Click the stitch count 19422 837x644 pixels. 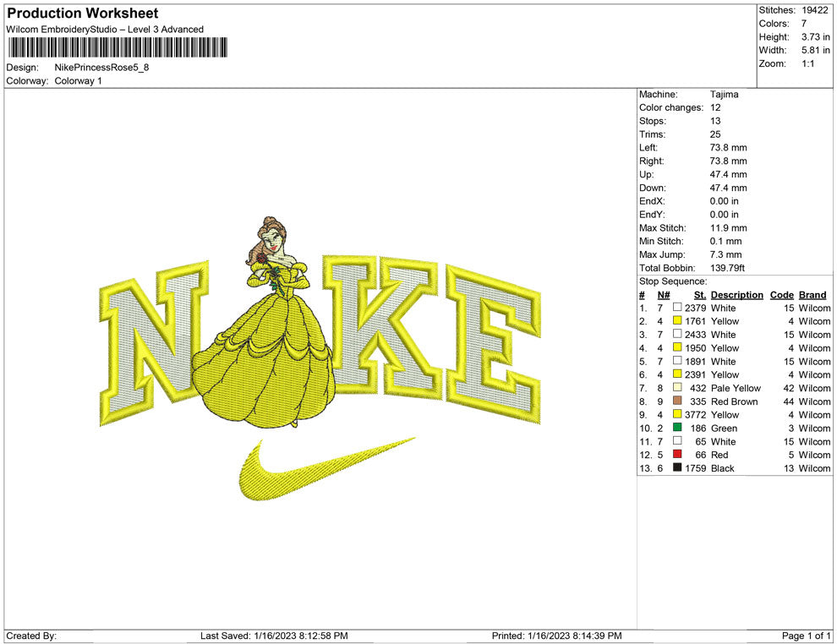(x=814, y=10)
